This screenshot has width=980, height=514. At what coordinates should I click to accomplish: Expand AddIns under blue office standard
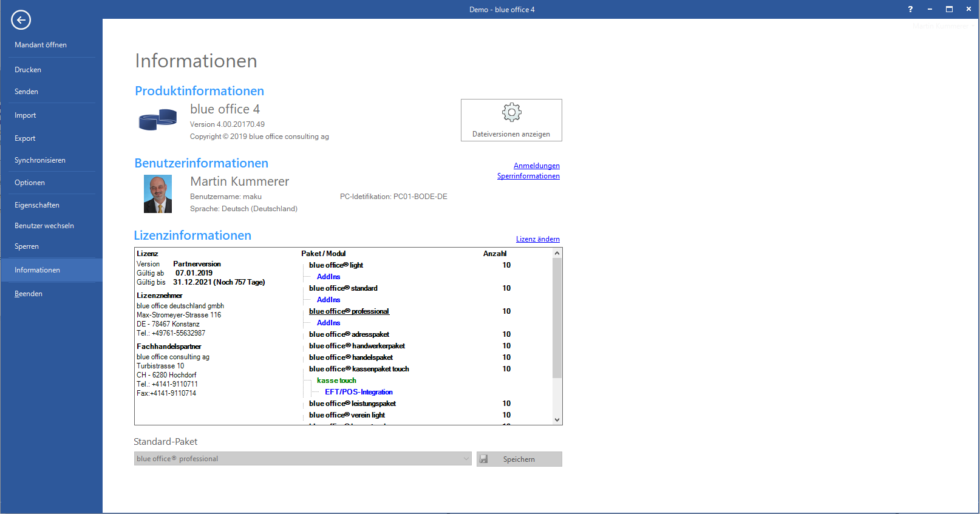(x=328, y=300)
